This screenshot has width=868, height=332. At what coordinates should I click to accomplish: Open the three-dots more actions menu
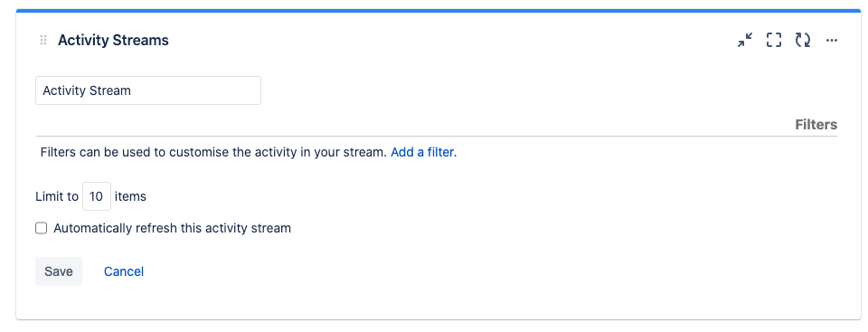tap(832, 40)
